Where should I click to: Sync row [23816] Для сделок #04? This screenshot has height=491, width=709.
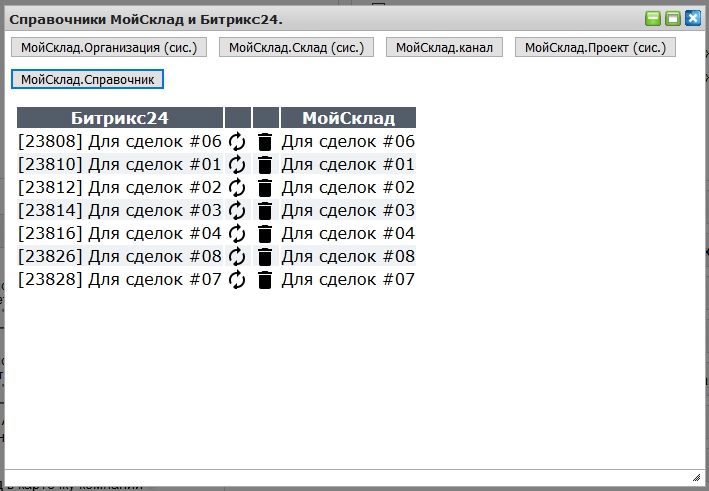click(x=237, y=234)
